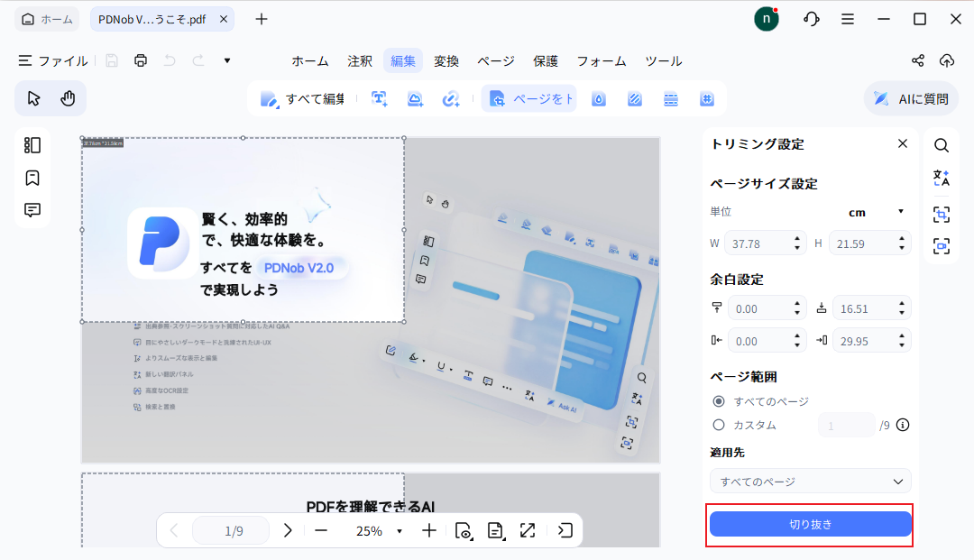974x560 pixels.
Task: Open the Bates numbering tool
Action: point(706,99)
